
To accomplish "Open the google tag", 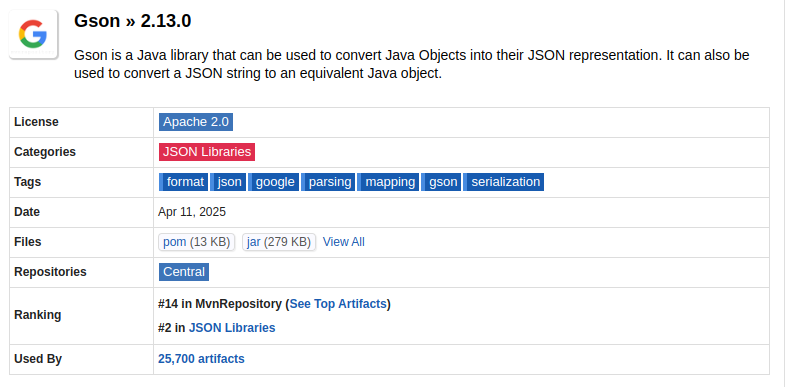I will 274,182.
